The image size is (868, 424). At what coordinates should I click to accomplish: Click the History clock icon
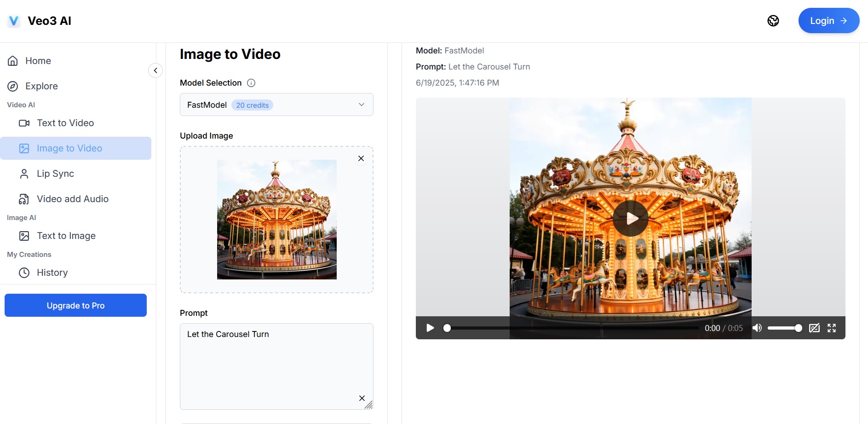click(24, 273)
